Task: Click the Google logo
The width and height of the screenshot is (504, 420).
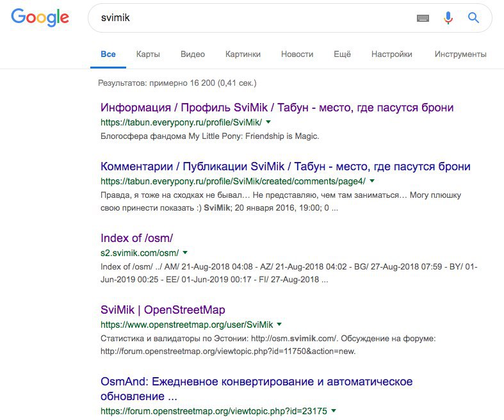Action: pyautogui.click(x=40, y=17)
